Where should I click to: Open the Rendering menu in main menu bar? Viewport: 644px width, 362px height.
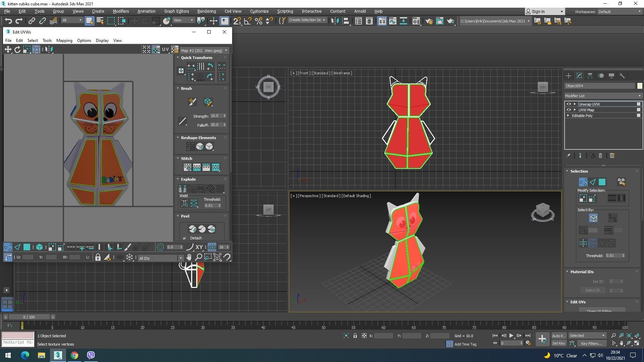[206, 11]
